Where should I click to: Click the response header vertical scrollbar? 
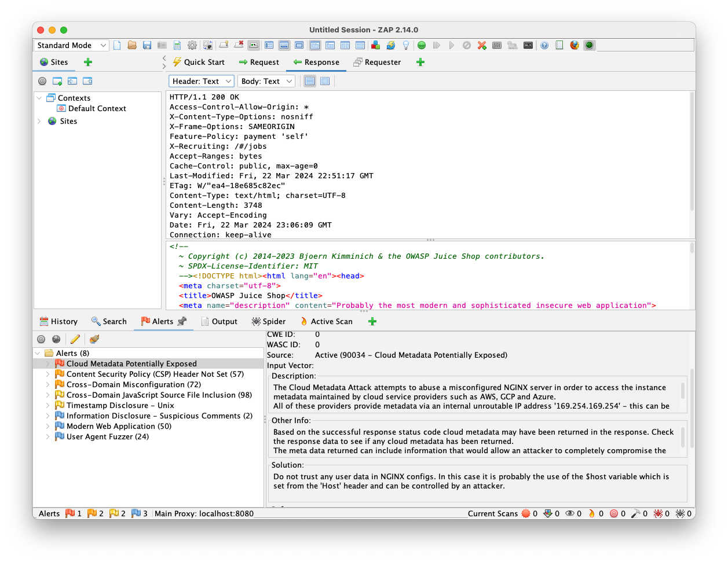[692, 150]
